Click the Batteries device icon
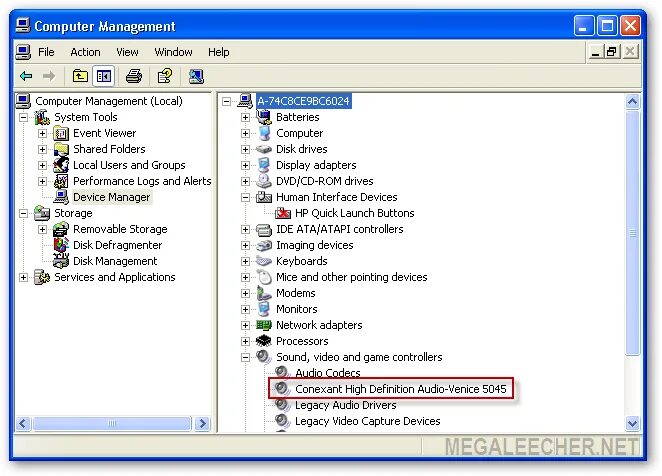This screenshot has height=476, width=662. (x=264, y=117)
